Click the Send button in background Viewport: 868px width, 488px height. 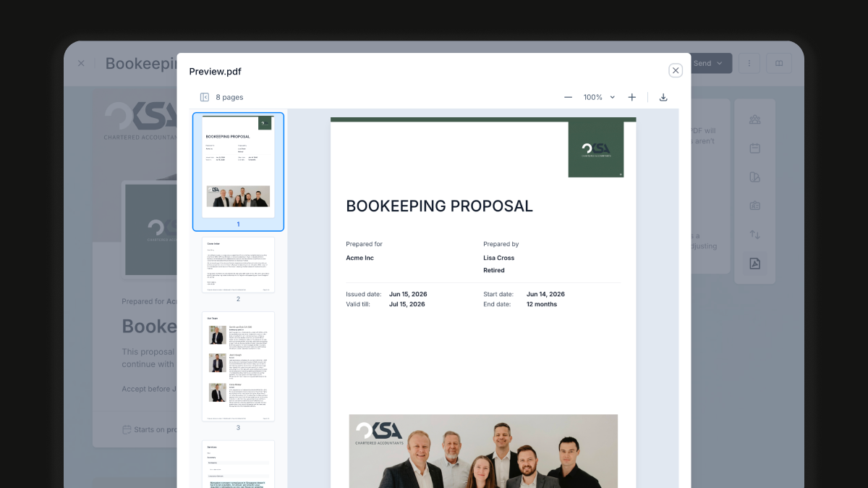708,64
